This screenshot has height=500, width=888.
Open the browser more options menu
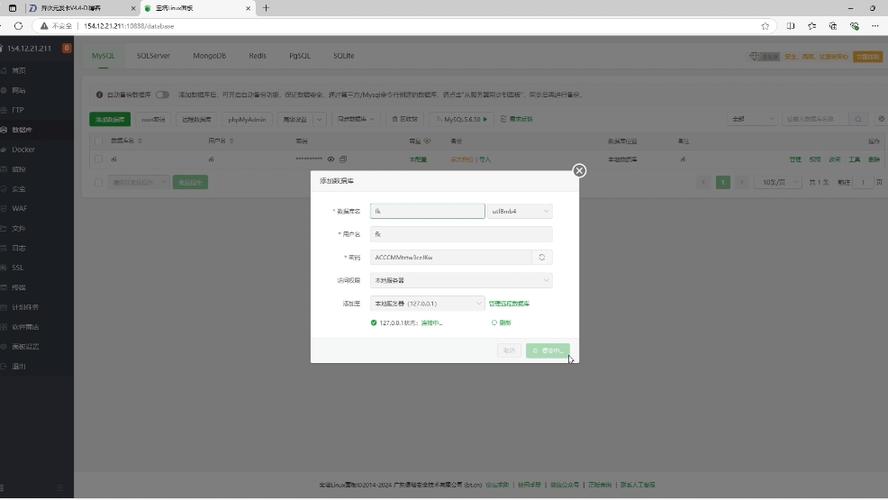pos(875,26)
